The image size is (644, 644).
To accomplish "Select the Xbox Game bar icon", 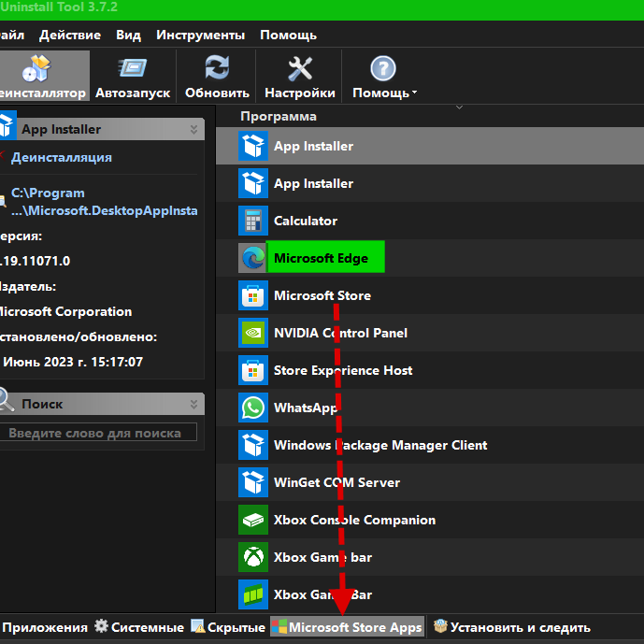I will coord(253,557).
